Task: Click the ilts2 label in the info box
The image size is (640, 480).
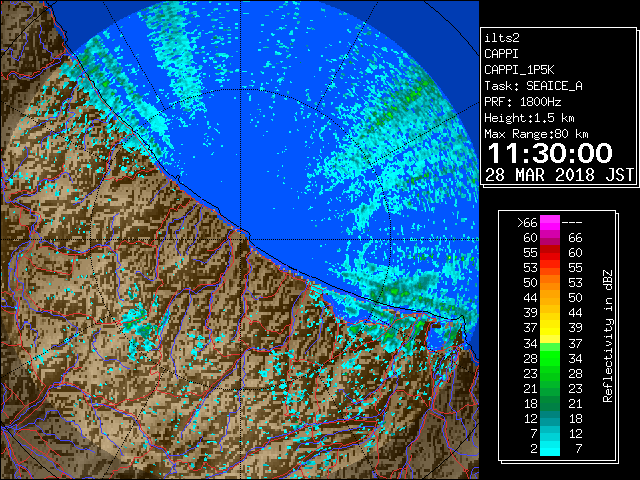Action: tap(502, 38)
